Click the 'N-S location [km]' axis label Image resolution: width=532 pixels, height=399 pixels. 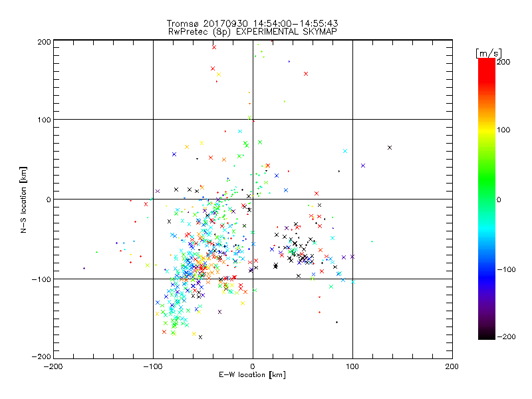[23, 199]
